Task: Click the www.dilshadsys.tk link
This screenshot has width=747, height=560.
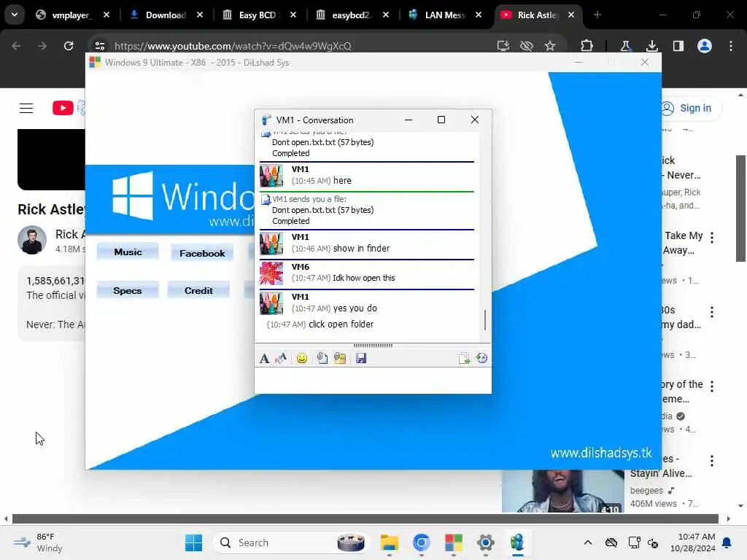Action: pyautogui.click(x=601, y=453)
